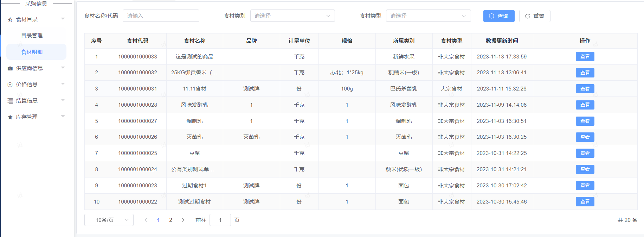Open the 结算信息 menu
Viewport: 644px width, 237px height.
(36, 101)
